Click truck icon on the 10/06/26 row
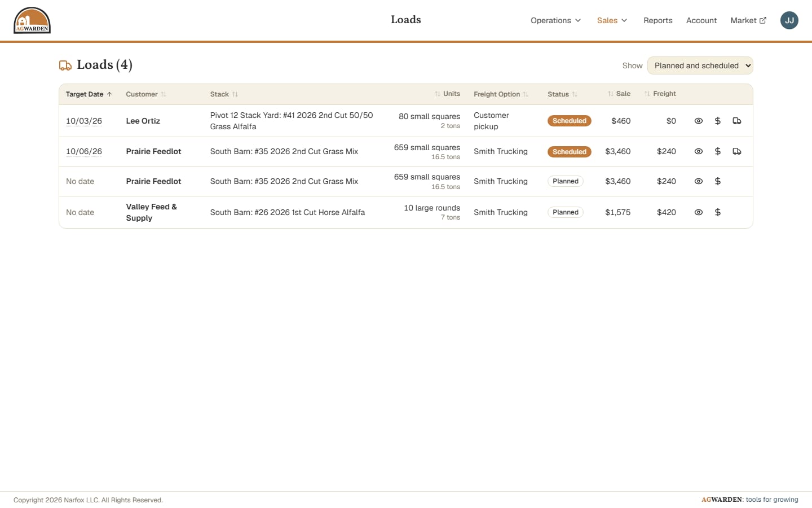This screenshot has height=508, width=812. coord(736,151)
